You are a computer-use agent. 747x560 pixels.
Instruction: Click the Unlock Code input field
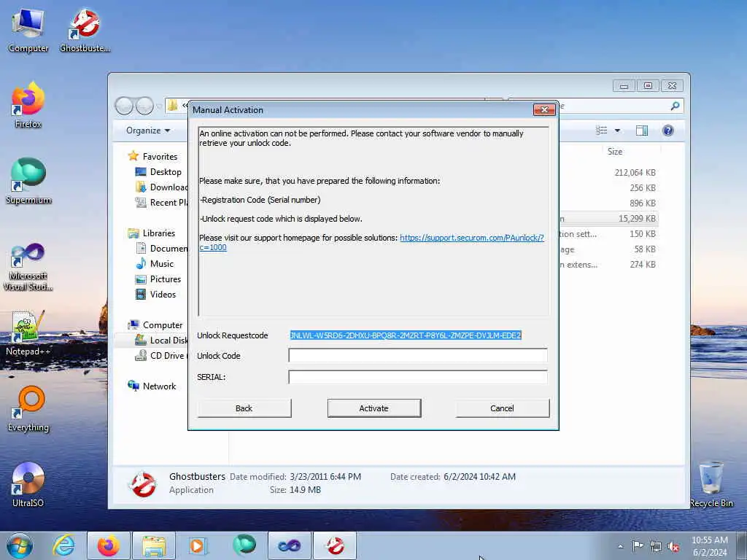click(x=418, y=355)
